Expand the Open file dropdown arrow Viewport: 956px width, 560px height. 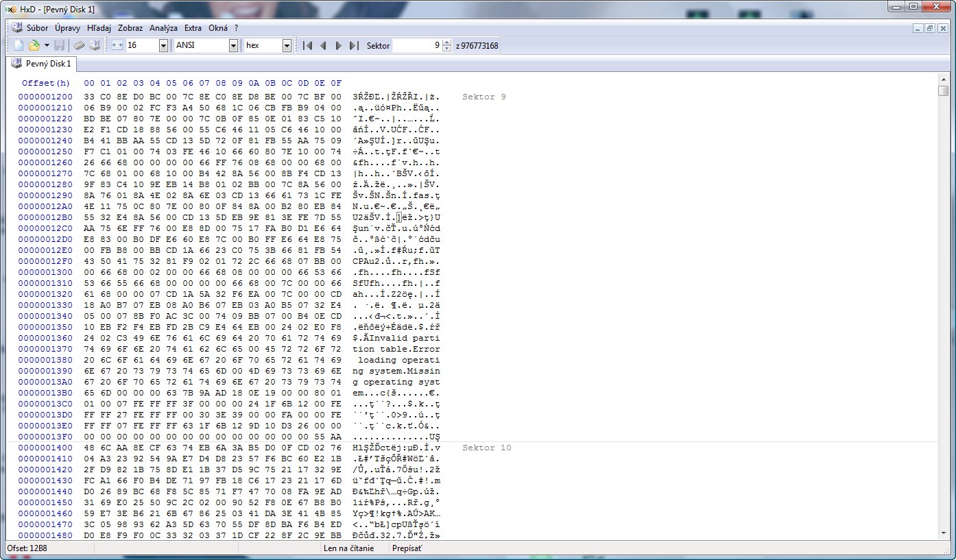(x=47, y=45)
